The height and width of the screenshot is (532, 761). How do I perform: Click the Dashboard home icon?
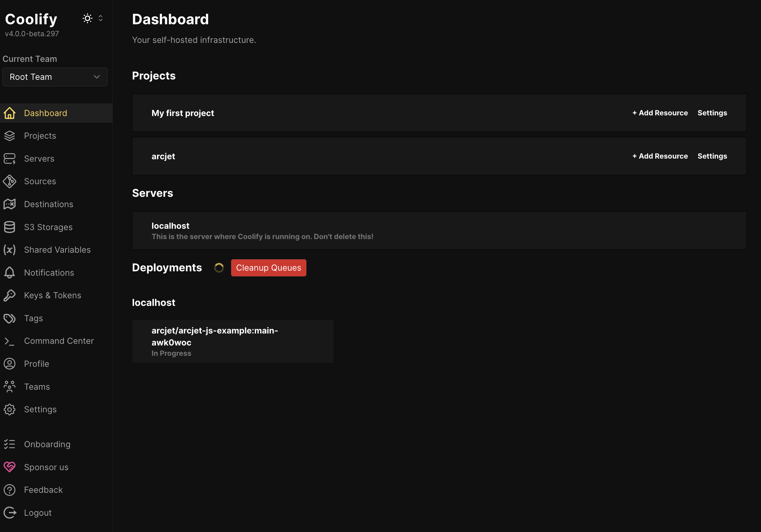pyautogui.click(x=10, y=113)
